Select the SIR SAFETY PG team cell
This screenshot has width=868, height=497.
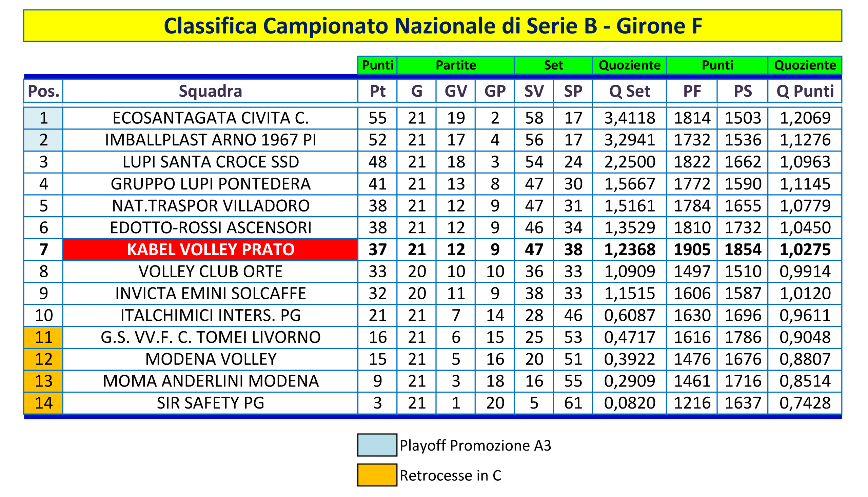(210, 403)
